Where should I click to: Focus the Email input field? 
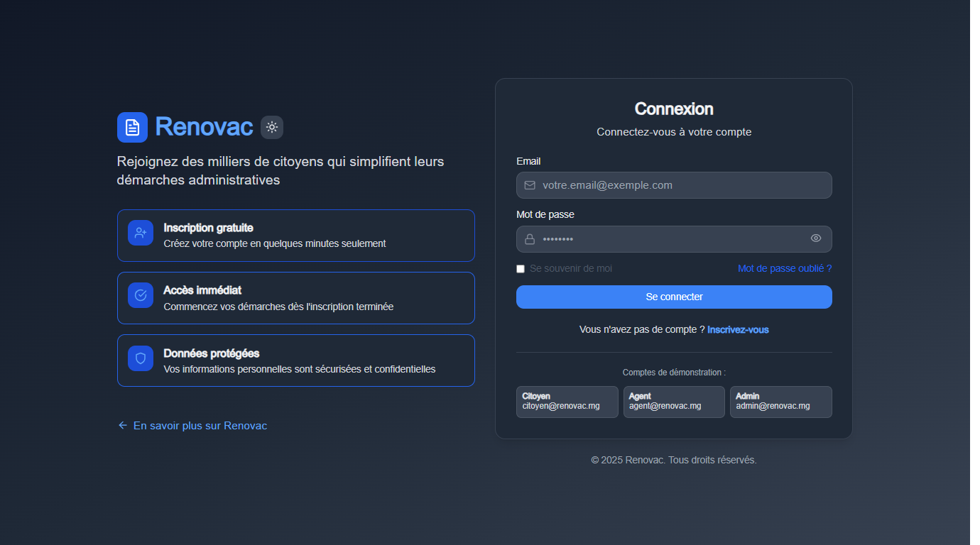click(674, 185)
